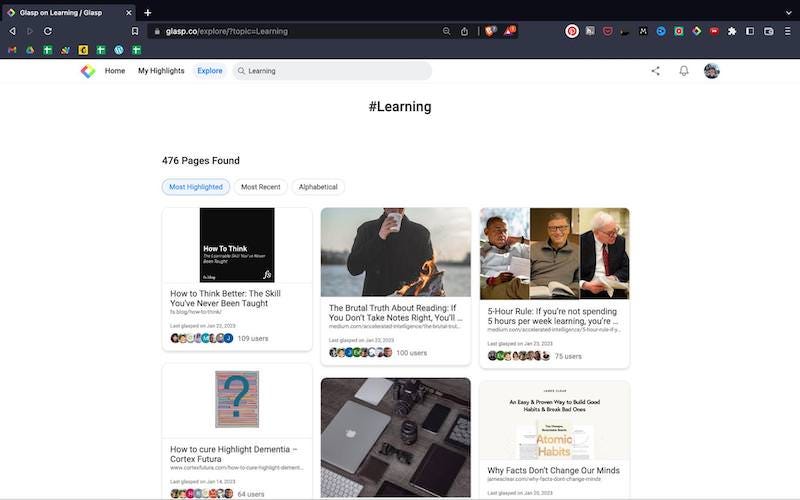Open Brave Rewards triangle icon

click(x=510, y=31)
